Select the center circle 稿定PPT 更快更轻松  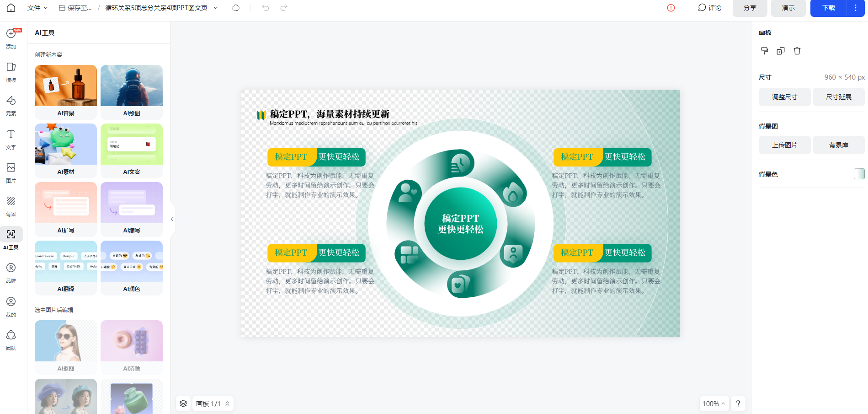461,224
